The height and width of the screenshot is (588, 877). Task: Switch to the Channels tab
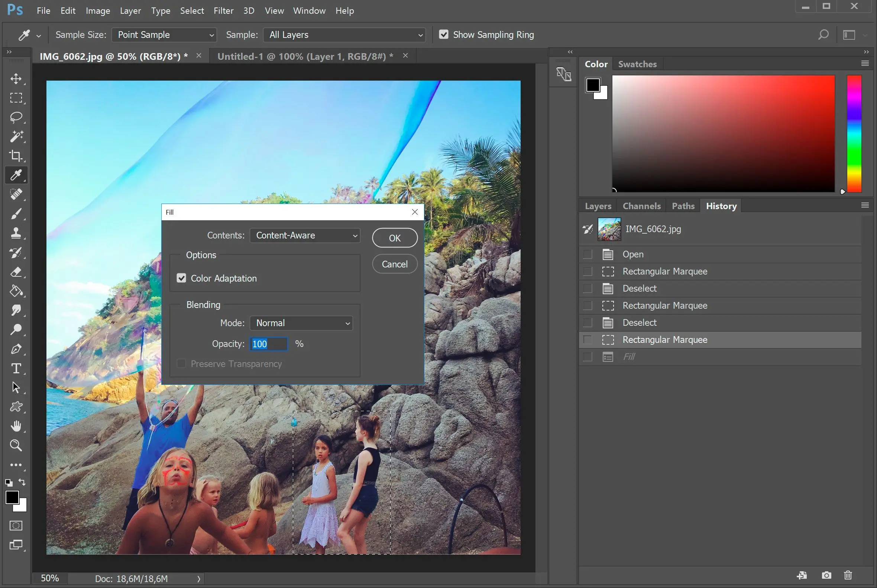click(x=641, y=206)
